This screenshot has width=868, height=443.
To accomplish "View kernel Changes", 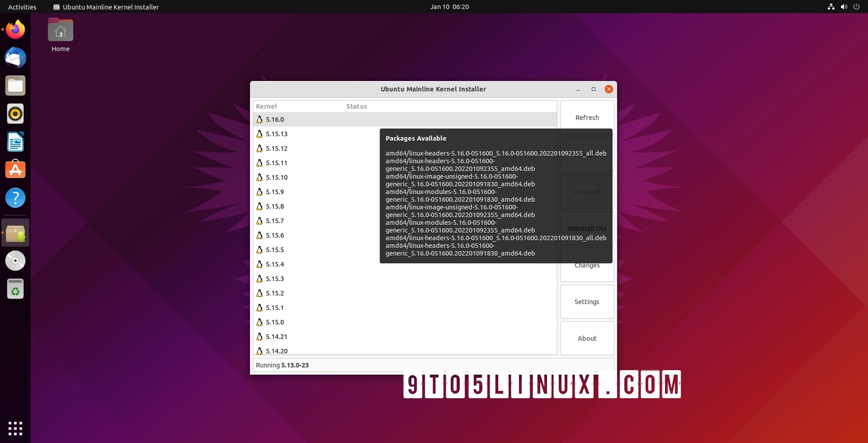I will click(587, 265).
